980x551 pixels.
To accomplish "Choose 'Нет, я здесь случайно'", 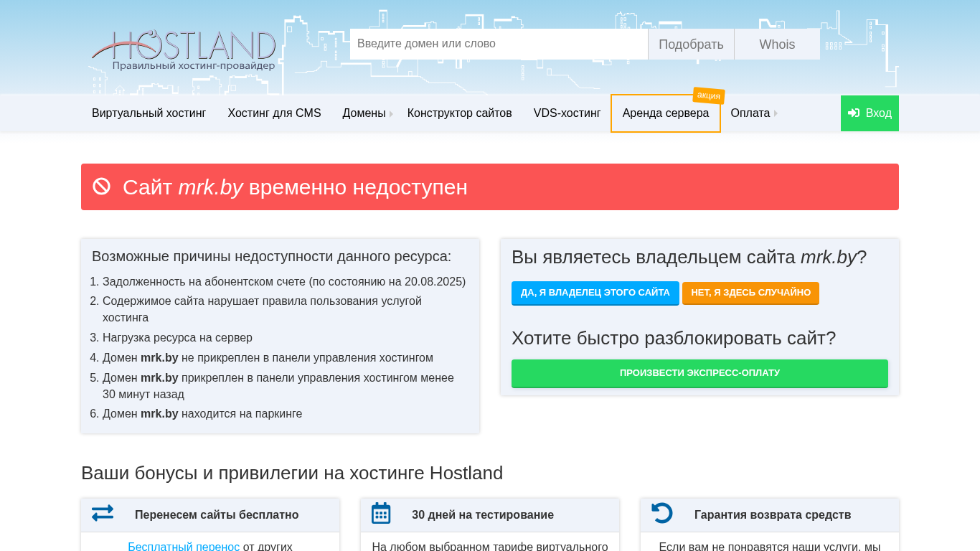I will [x=751, y=293].
